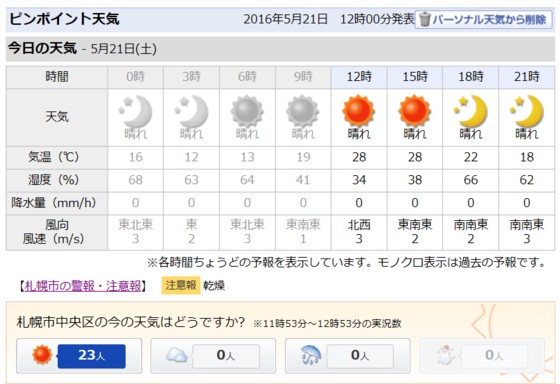Click the 注意報 yellow badge
This screenshot has height=384, width=560.
[x=181, y=285]
